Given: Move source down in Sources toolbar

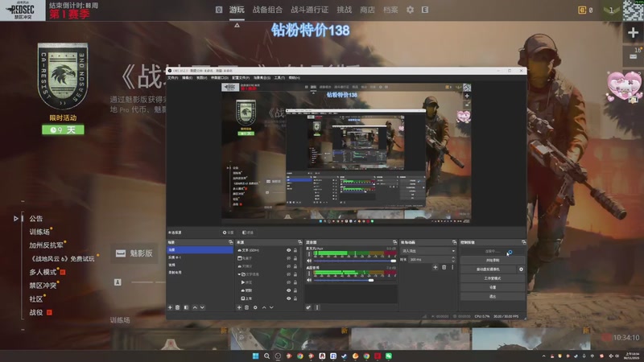Looking at the screenshot, I should 271,307.
